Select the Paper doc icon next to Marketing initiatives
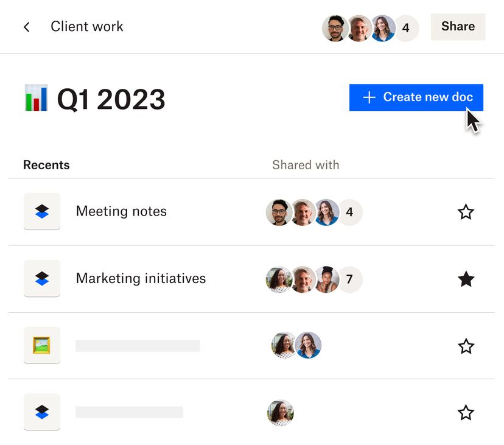Image resolution: width=504 pixels, height=445 pixels. [x=41, y=278]
